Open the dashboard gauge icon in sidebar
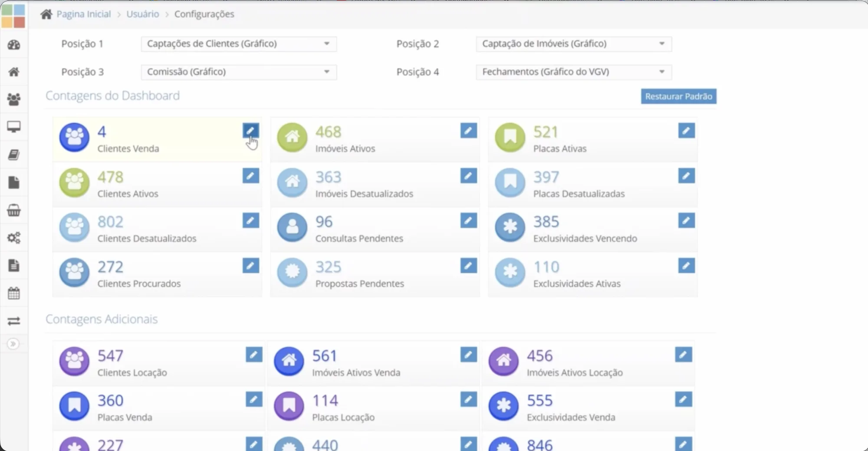 point(14,45)
